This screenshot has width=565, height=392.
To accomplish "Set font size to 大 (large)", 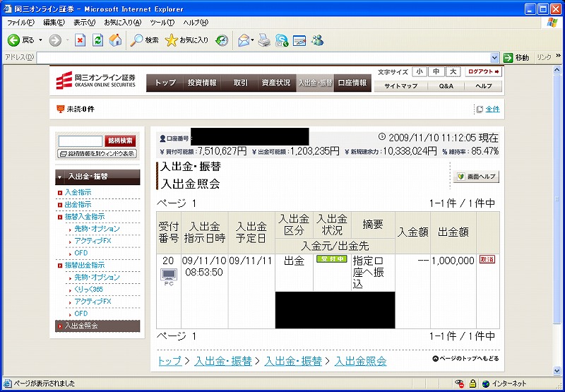I will [453, 72].
